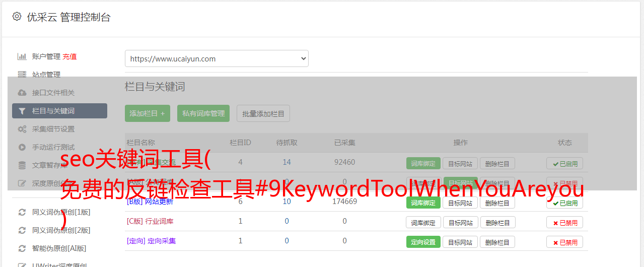Viewport: 644px width, 267px height.
Task: Click the 已采集 column header
Action: [x=344, y=143]
